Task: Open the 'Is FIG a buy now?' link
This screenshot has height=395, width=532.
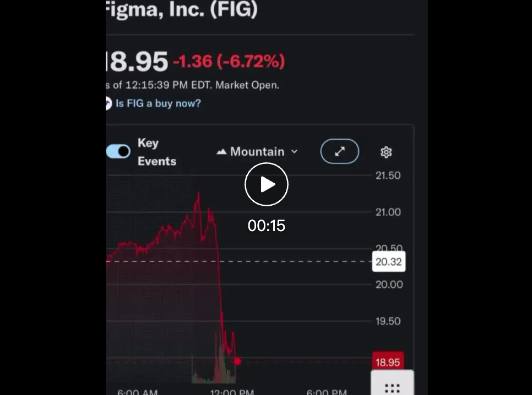Action: [159, 103]
